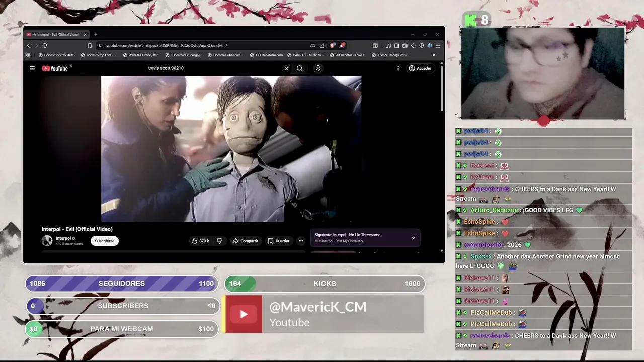Click the Compartir share button
The width and height of the screenshot is (644, 362).
click(x=245, y=241)
